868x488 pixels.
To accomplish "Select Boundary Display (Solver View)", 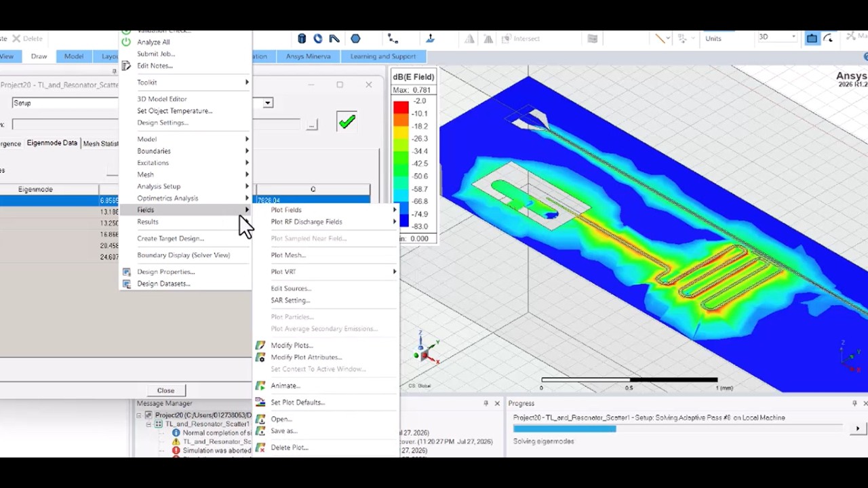I will pos(183,255).
